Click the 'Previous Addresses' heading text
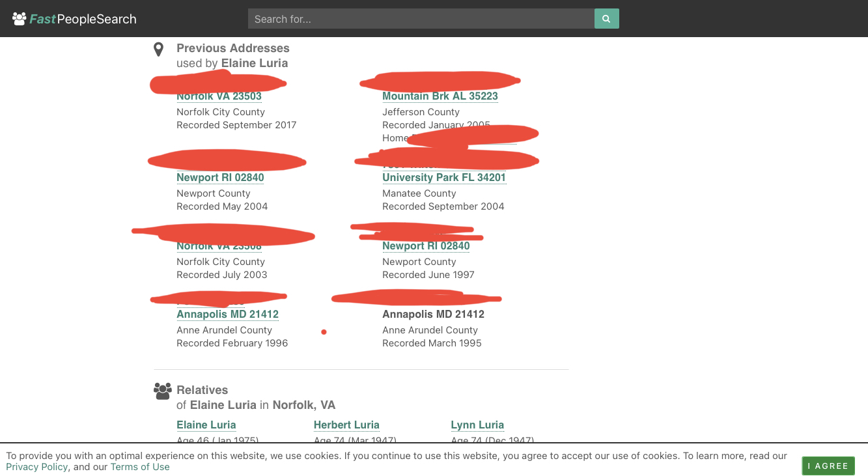Image resolution: width=868 pixels, height=476 pixels. (233, 48)
